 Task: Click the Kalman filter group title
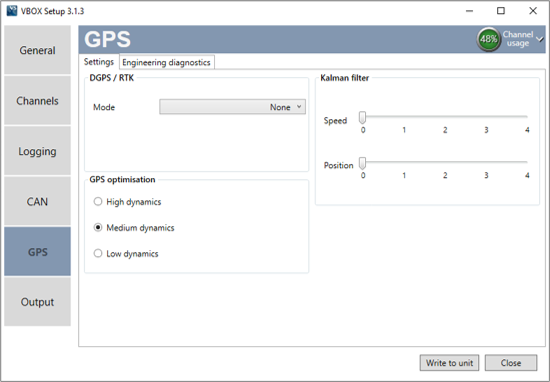344,78
